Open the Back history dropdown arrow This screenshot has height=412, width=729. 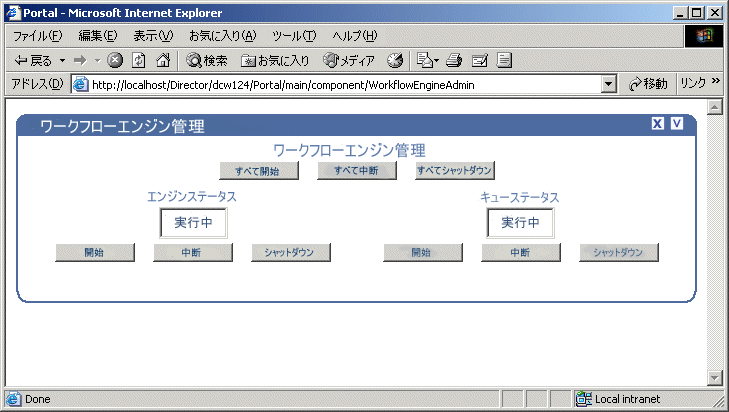pos(62,60)
